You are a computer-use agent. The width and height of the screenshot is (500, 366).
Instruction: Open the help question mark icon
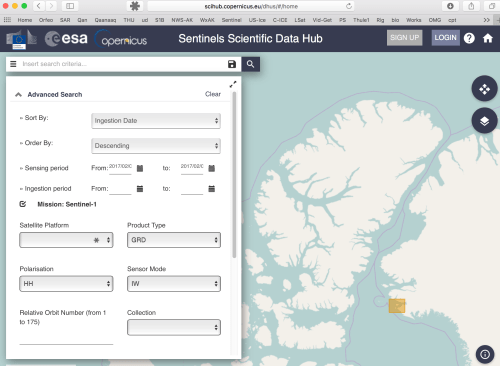(469, 38)
